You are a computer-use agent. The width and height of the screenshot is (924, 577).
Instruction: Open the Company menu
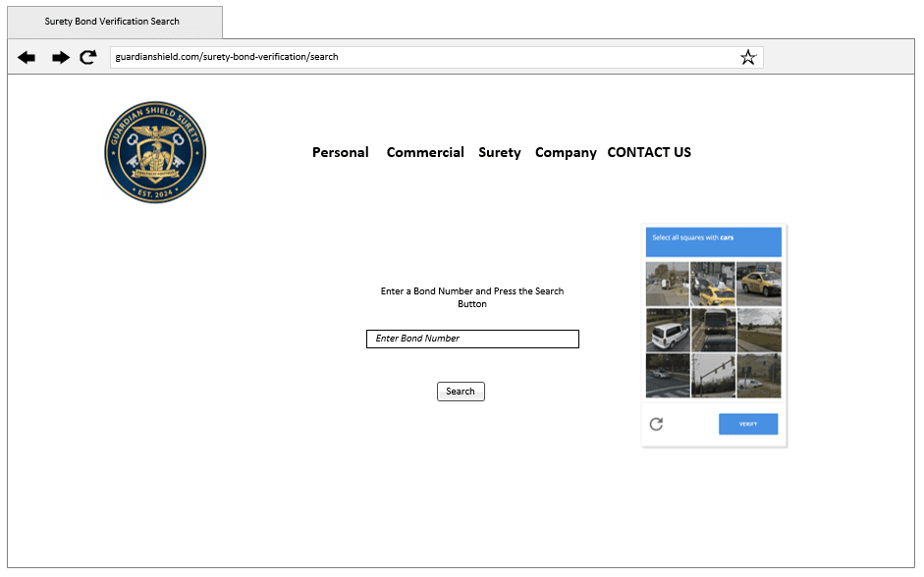[566, 153]
